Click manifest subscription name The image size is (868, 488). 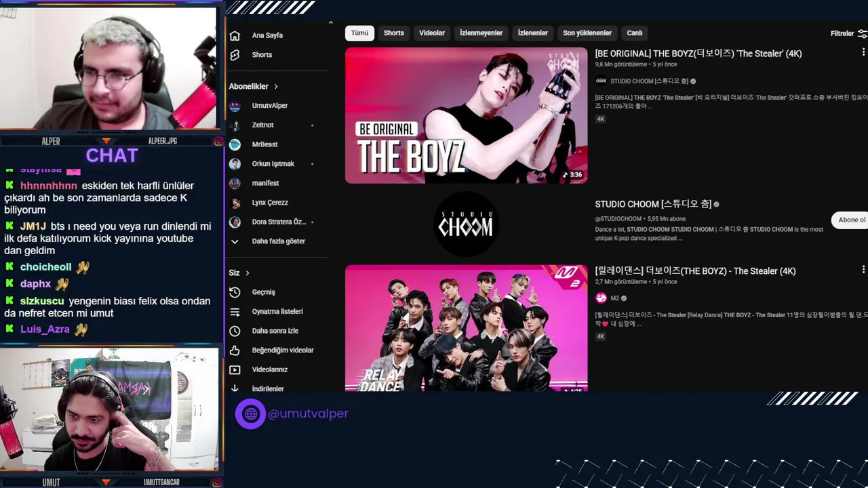pos(265,183)
